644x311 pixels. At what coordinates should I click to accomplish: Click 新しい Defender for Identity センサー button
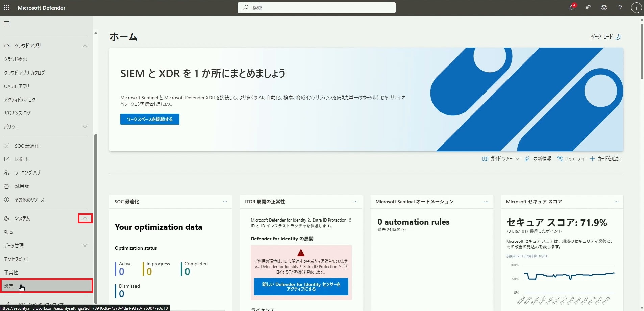[x=301, y=287]
